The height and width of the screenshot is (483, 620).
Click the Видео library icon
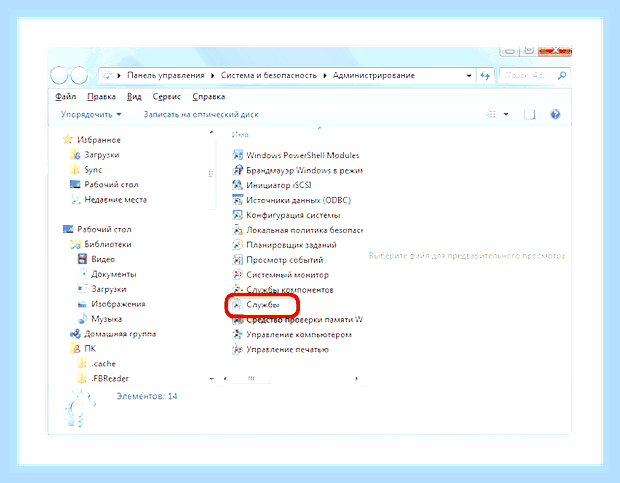click(x=82, y=259)
